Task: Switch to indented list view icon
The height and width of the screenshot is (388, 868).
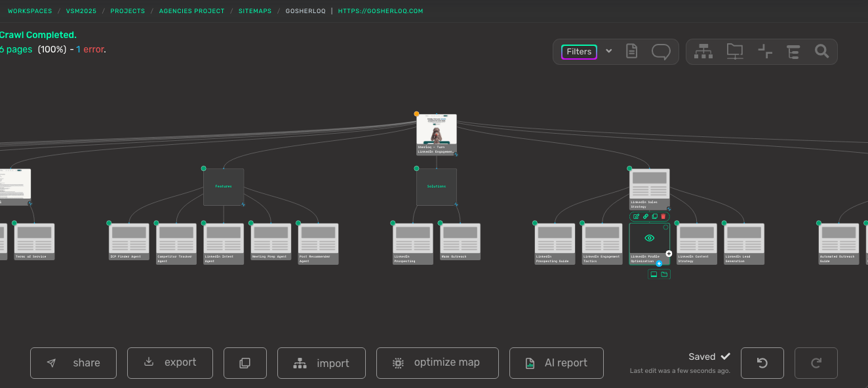Action: point(793,51)
